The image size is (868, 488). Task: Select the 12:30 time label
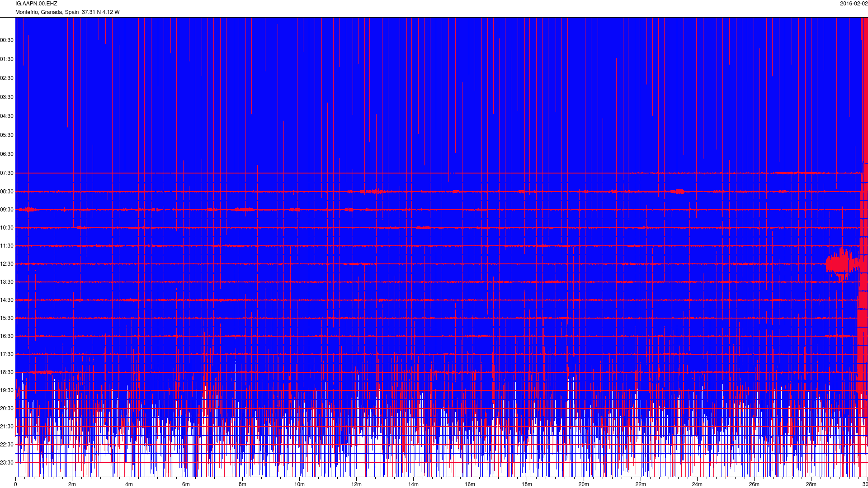coord(7,264)
